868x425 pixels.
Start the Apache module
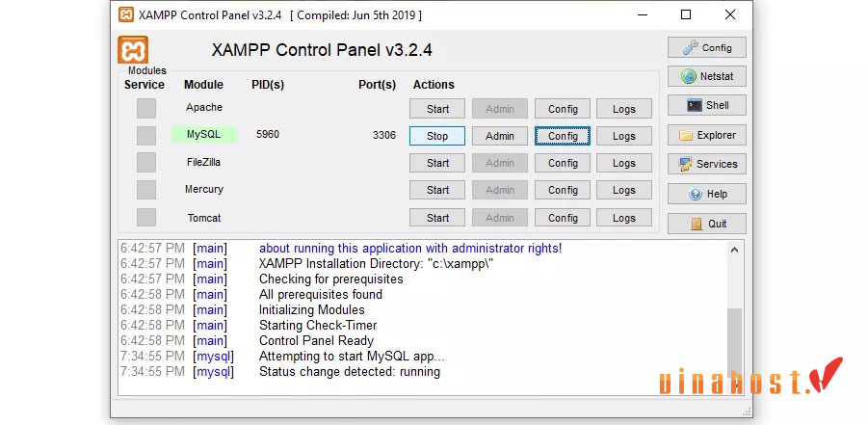click(x=437, y=109)
